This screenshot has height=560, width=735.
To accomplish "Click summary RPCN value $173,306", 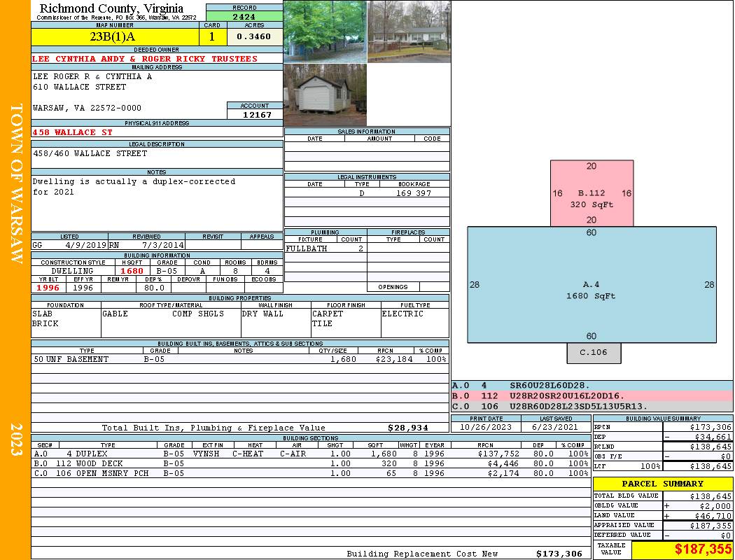I will click(710, 427).
